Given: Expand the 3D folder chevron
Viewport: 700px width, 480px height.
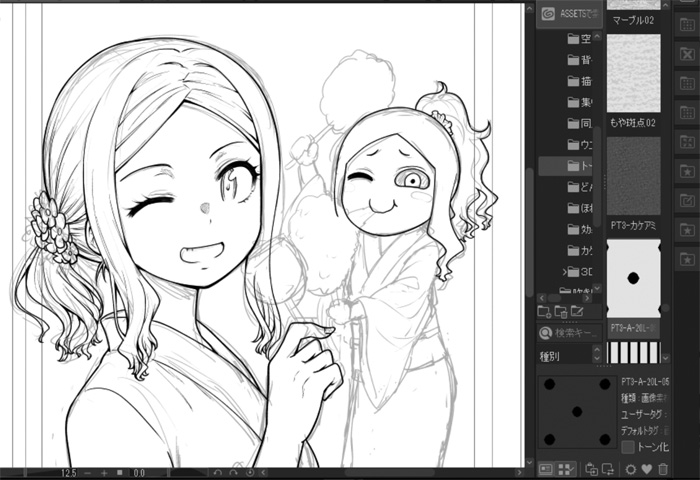Looking at the screenshot, I should tap(564, 271).
